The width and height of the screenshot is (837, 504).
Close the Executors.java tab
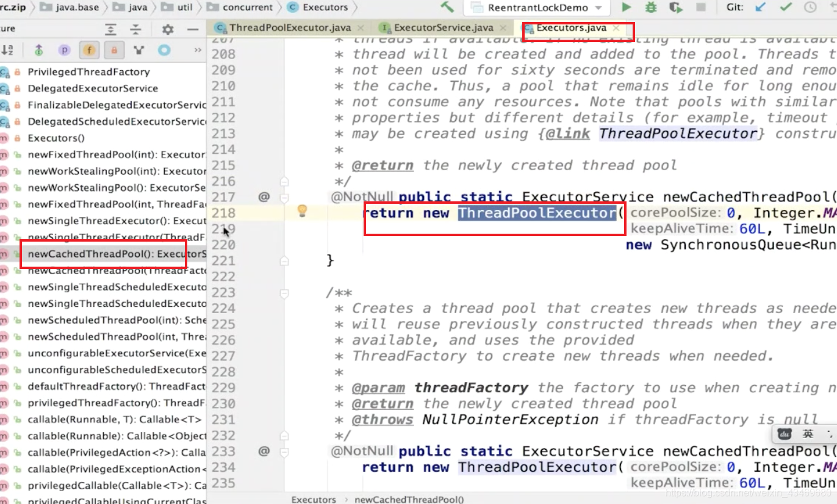(x=616, y=28)
